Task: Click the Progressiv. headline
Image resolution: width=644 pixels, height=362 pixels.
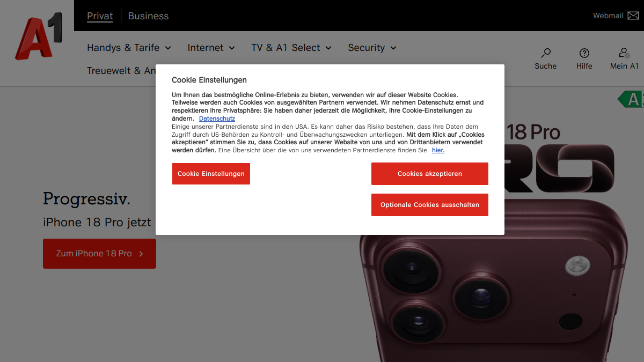Action: click(86, 199)
